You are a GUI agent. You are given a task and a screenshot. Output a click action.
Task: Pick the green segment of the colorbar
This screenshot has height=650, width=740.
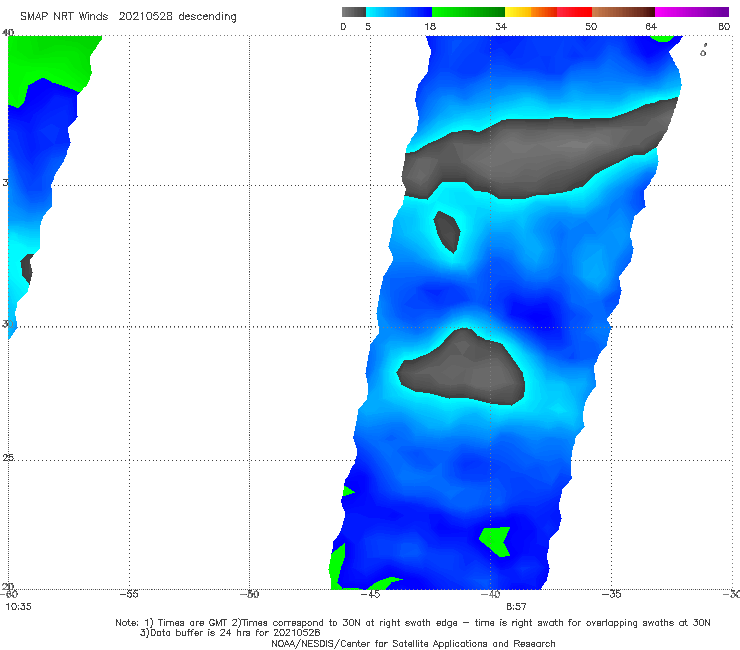pos(468,12)
